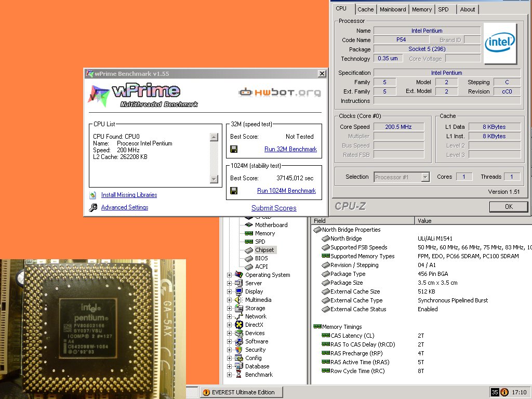The width and height of the screenshot is (532, 399).
Task: Click the Multimedia speaker icon in the Everest tree
Action: [x=239, y=300]
